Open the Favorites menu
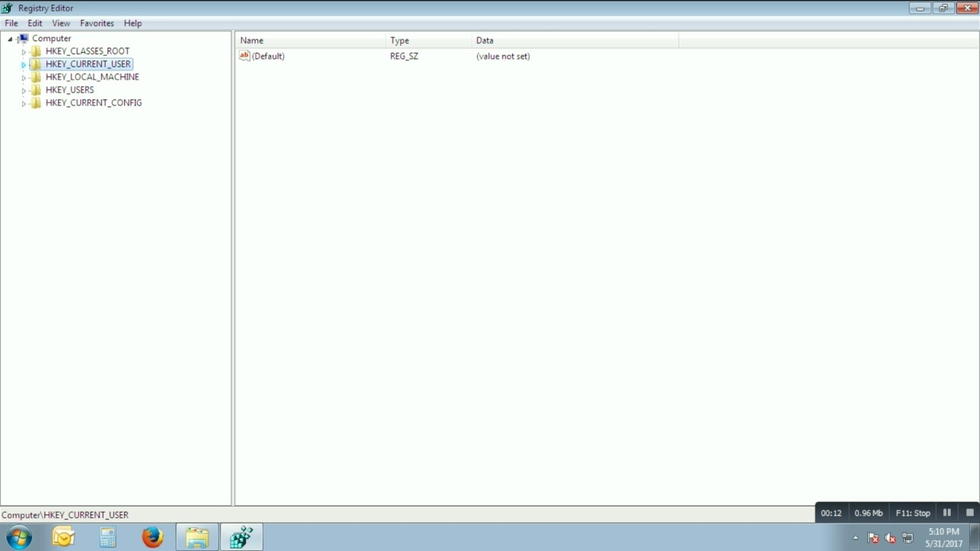Viewport: 980px width, 551px height. 97,23
